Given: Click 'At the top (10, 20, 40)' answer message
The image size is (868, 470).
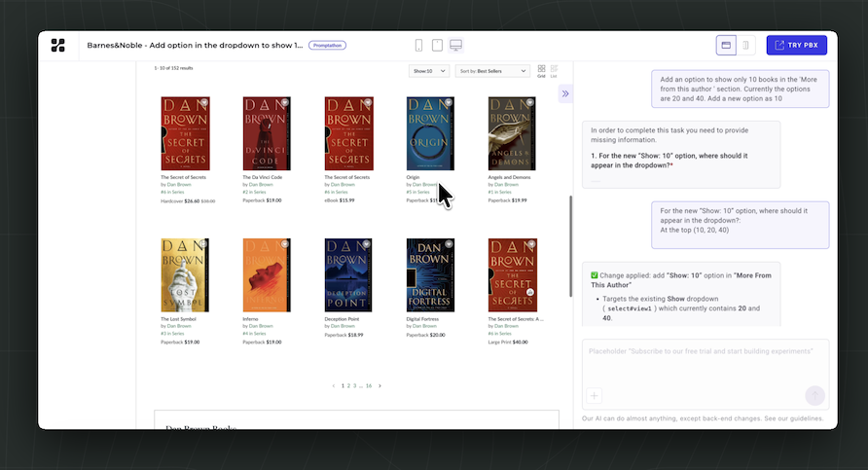Looking at the screenshot, I should [741, 225].
